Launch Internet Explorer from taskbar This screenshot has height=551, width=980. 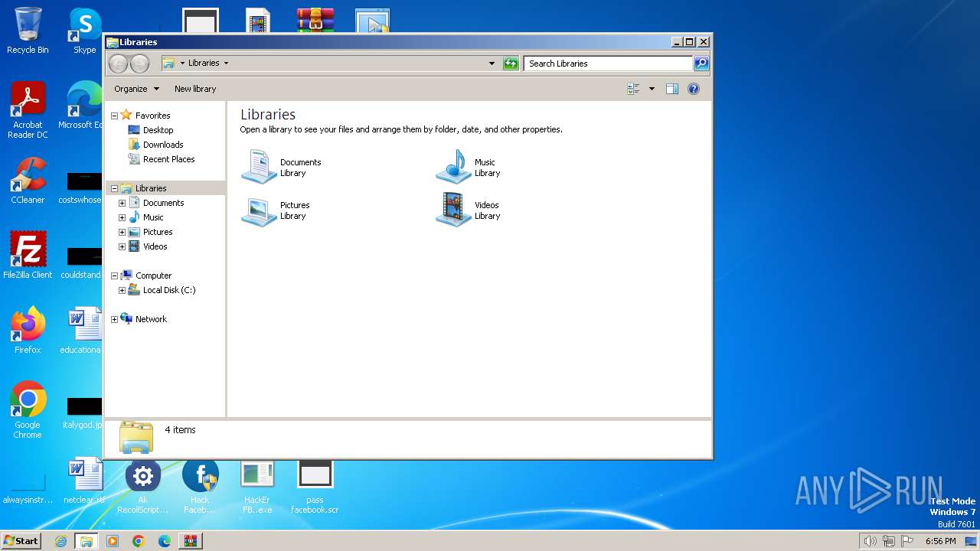(x=60, y=541)
